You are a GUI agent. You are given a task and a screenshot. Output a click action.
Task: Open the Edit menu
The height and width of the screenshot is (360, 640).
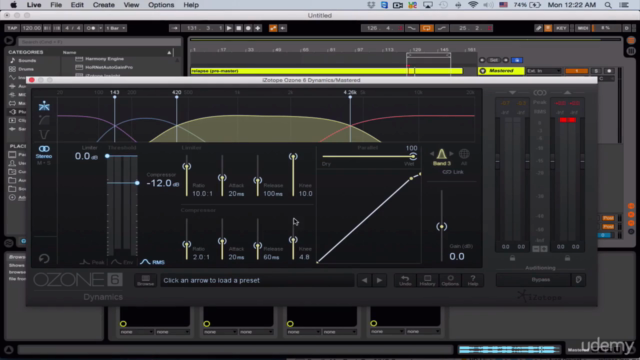[77, 5]
